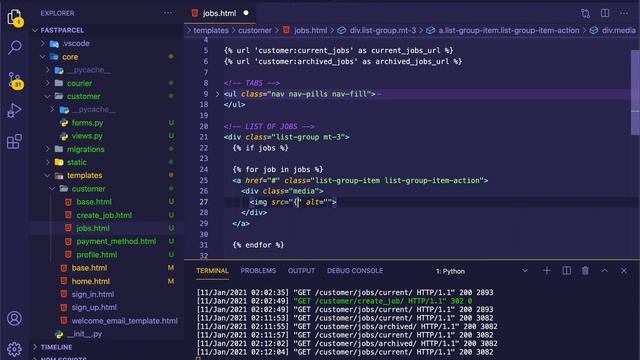
Task: Click line number 27 in gutter
Action: click(x=204, y=202)
